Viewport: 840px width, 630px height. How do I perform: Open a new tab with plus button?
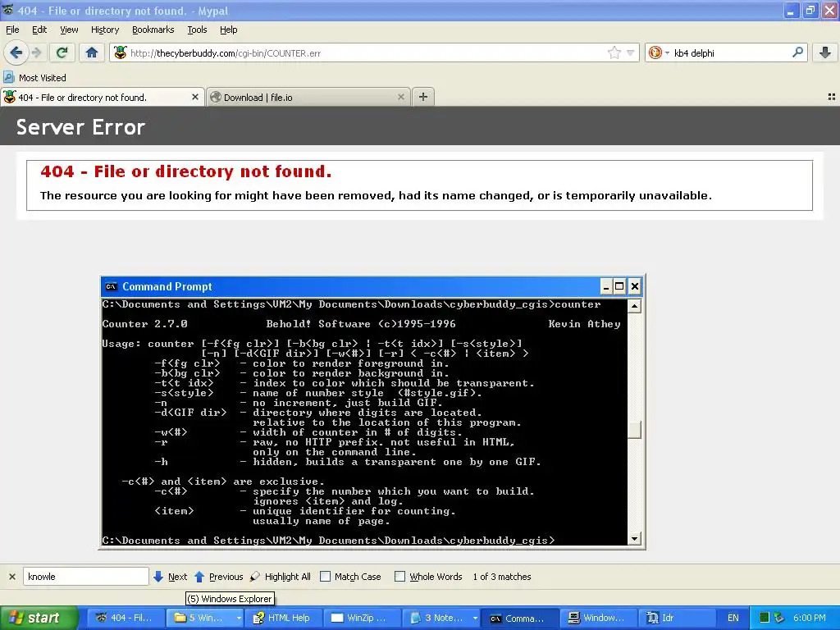point(423,97)
